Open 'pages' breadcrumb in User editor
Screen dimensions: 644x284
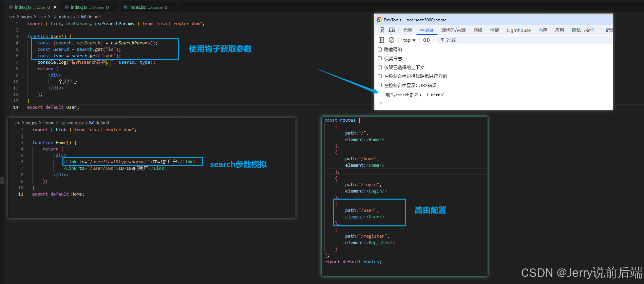(26, 17)
